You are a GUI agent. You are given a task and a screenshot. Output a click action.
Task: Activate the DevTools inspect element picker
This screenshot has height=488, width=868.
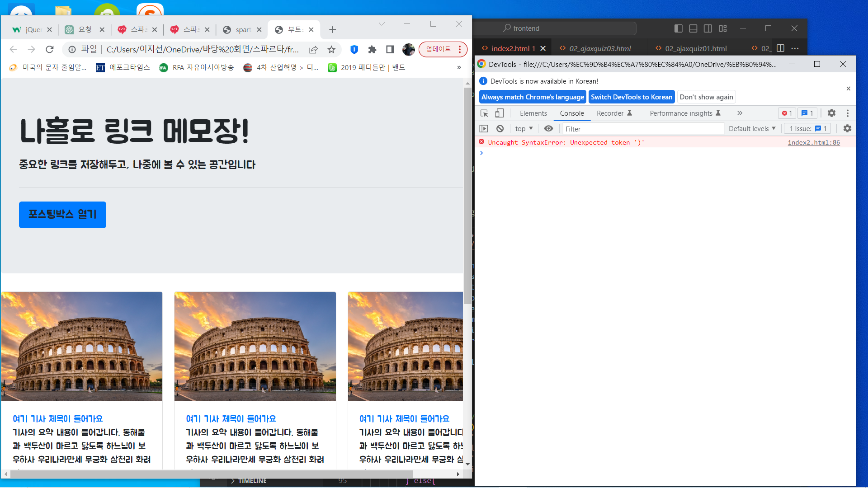point(484,113)
